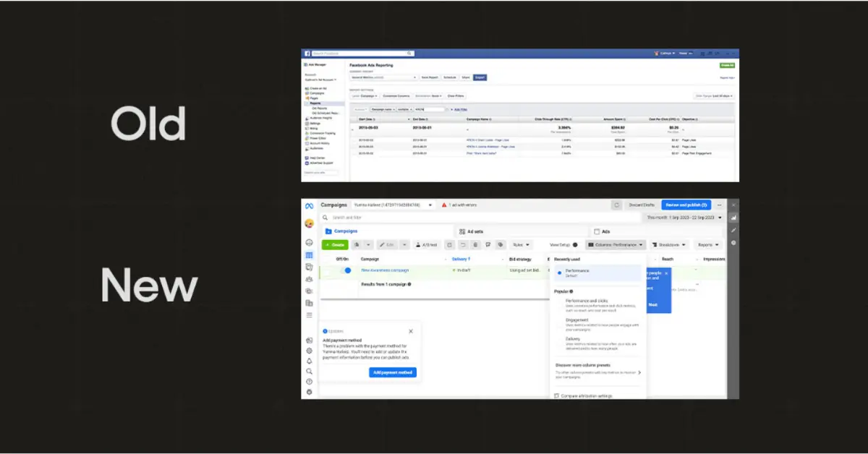The height and width of the screenshot is (454, 868).
Task: Open the Reports dropdown in new interface
Action: (709, 245)
